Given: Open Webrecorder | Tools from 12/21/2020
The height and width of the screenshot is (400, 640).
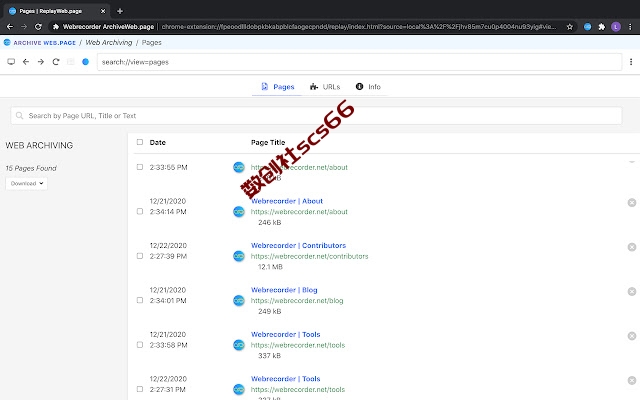Looking at the screenshot, I should coord(285,334).
